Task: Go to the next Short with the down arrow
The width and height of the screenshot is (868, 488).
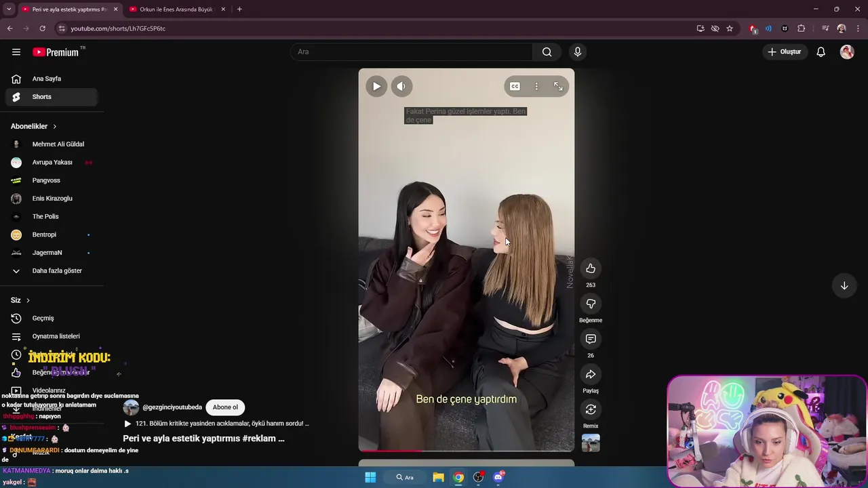Action: coord(844,285)
